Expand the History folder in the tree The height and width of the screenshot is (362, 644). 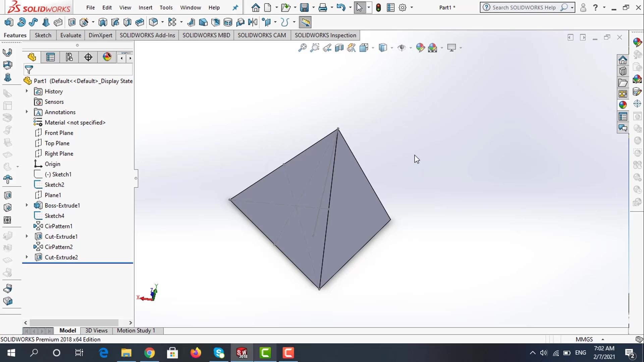[x=27, y=91]
